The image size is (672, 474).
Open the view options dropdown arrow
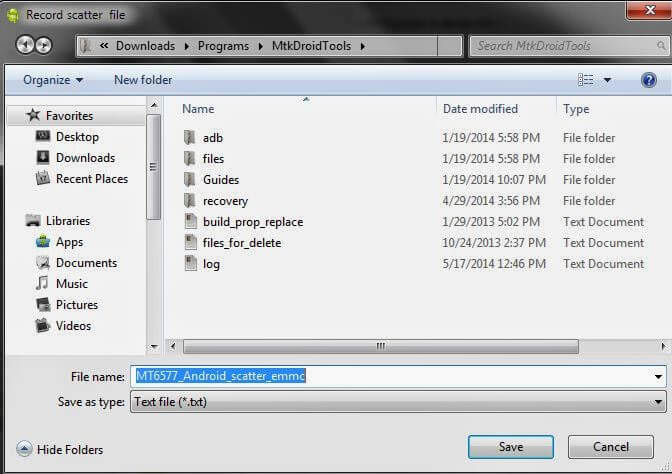click(x=607, y=80)
